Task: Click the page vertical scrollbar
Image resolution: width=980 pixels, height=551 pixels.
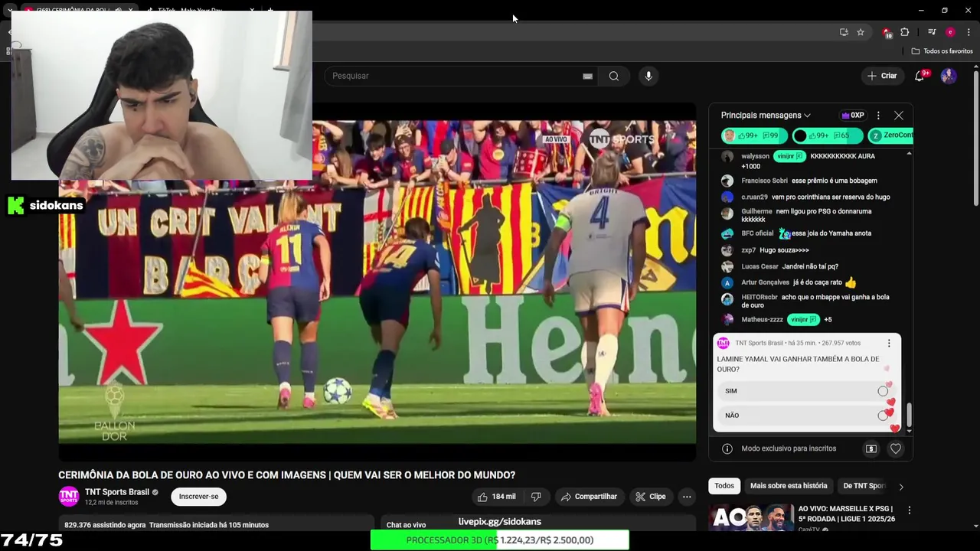Action: (x=975, y=138)
